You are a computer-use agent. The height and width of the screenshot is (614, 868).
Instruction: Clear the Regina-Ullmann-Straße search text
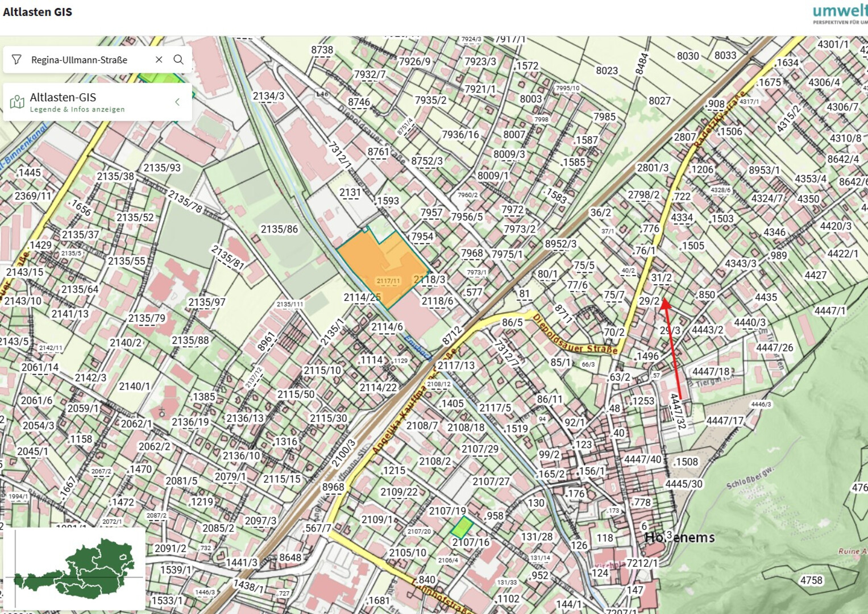(x=159, y=60)
